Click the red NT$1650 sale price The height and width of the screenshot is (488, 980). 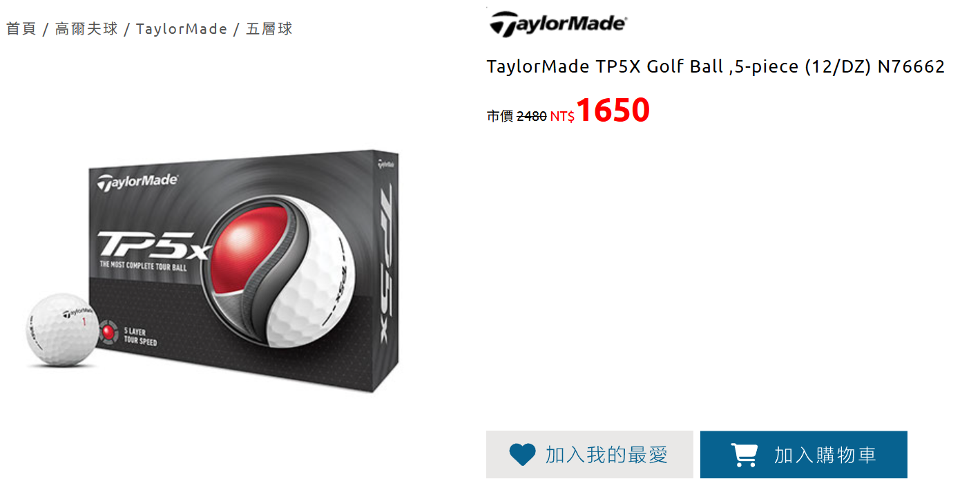(600, 111)
